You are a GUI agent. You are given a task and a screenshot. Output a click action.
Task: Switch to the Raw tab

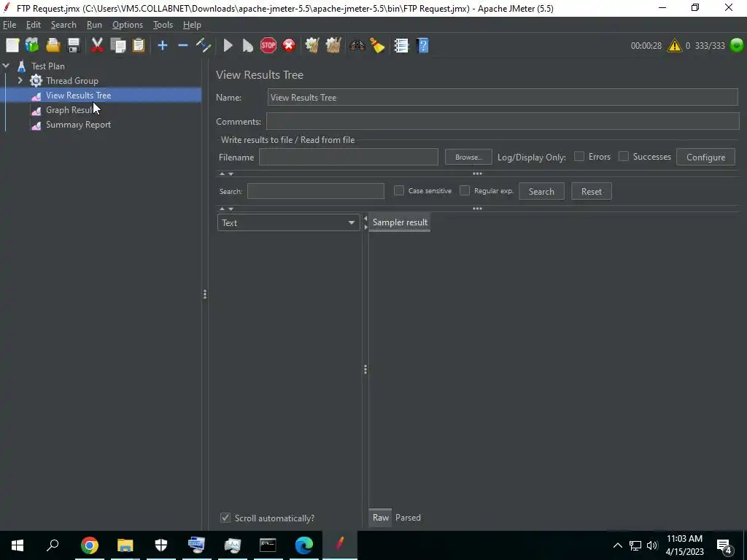point(380,518)
